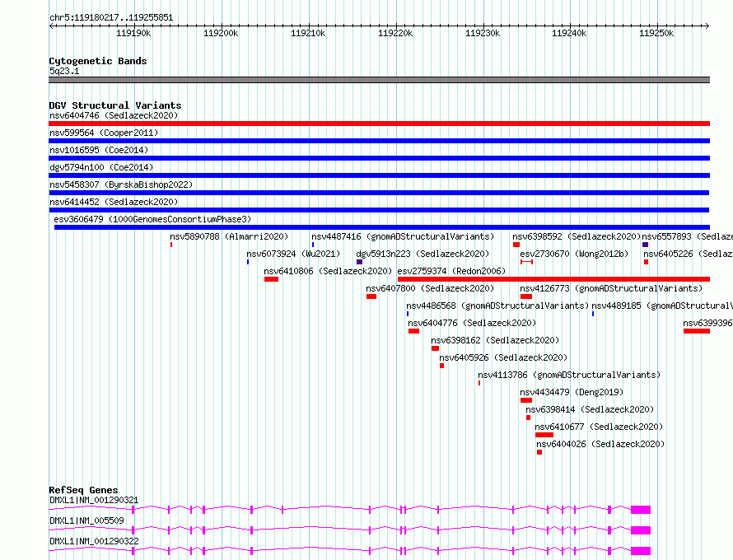Select nsv6407800 (Sedlazeck2020) label
This screenshot has width=733, height=560.
point(430,288)
